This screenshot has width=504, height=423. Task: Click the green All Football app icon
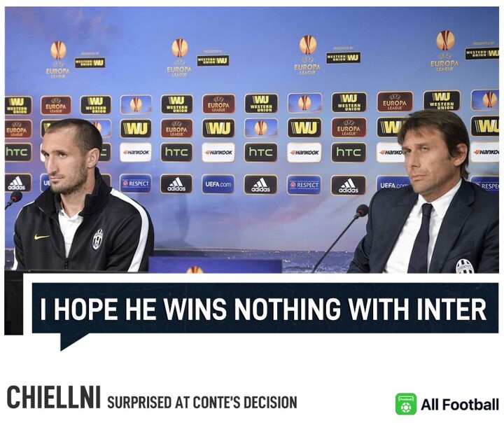point(405,403)
